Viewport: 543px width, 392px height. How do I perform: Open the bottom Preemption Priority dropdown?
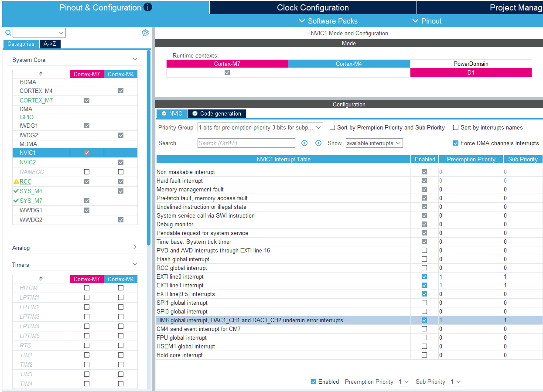pos(404,382)
